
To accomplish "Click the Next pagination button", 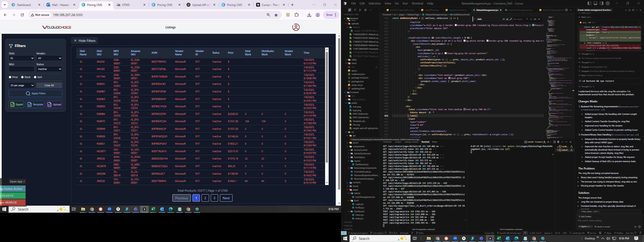I will click(x=226, y=198).
